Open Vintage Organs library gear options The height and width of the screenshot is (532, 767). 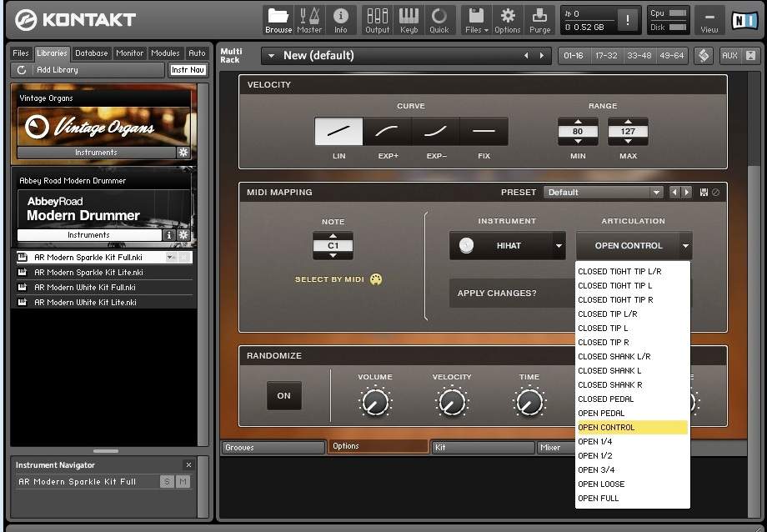point(183,153)
